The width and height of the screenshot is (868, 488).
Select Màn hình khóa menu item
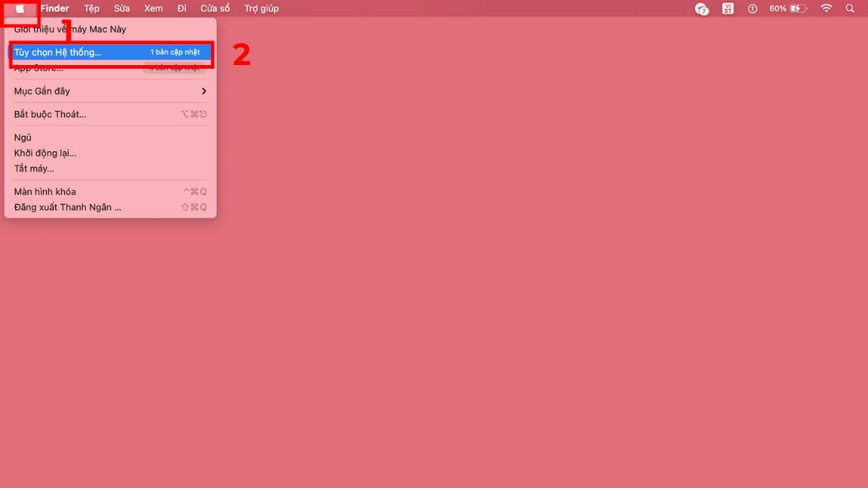coord(110,192)
